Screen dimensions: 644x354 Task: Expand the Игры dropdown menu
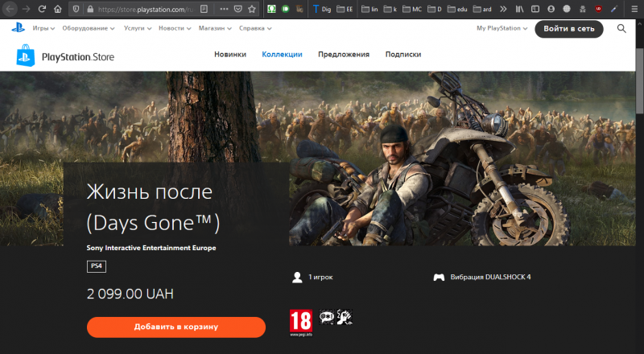pyautogui.click(x=43, y=28)
